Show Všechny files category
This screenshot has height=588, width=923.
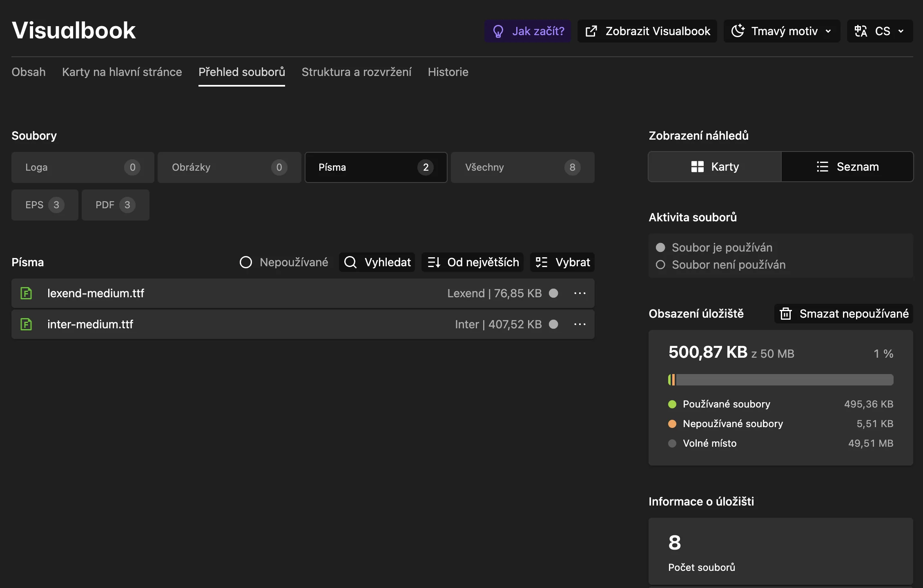(x=523, y=167)
